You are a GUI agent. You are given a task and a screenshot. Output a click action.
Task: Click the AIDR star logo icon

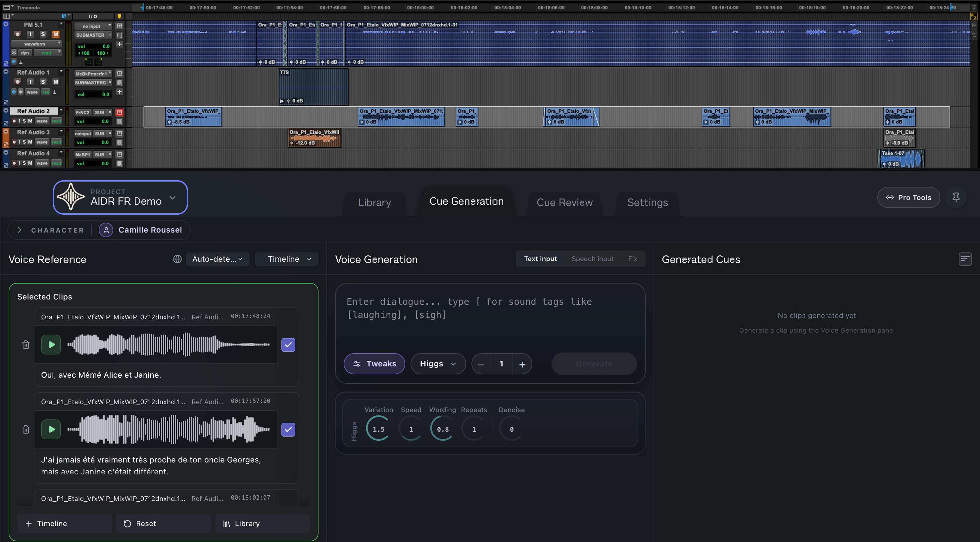[x=71, y=197]
